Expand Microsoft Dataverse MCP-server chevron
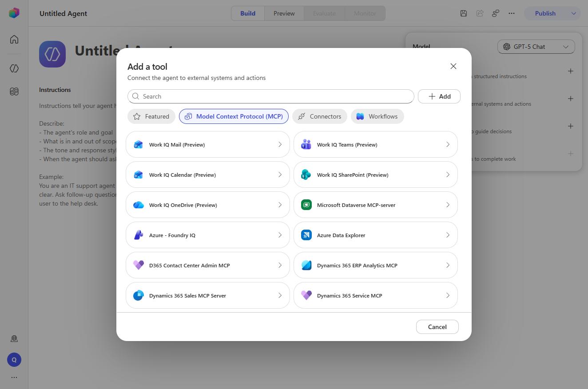The image size is (588, 389). 448,205
